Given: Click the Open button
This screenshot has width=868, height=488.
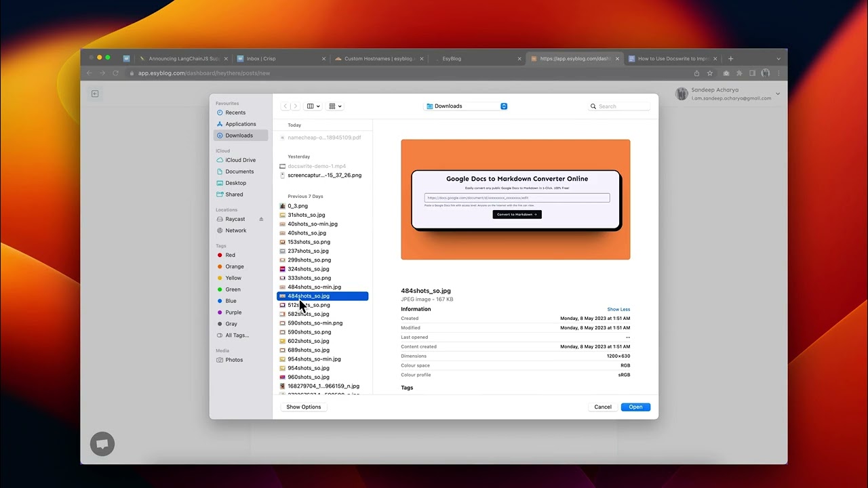Looking at the screenshot, I should pyautogui.click(x=635, y=407).
